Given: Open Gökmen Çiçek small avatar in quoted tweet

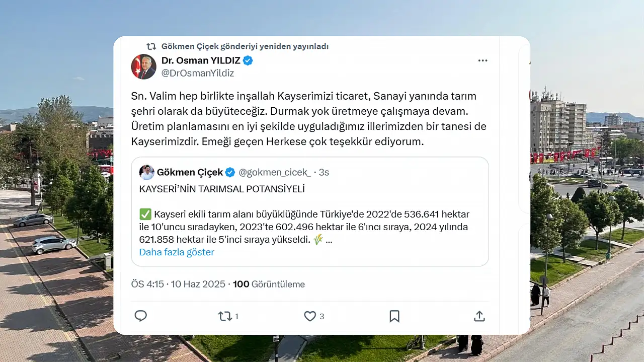Looking at the screenshot, I should (146, 172).
